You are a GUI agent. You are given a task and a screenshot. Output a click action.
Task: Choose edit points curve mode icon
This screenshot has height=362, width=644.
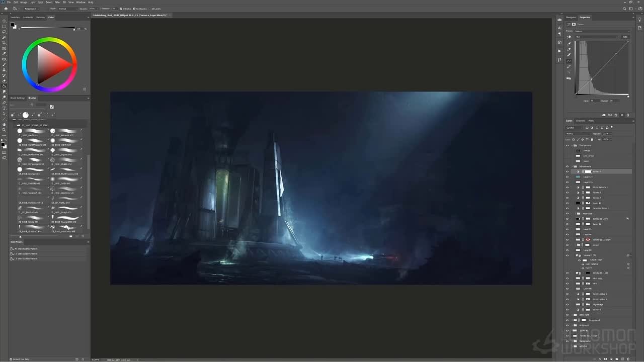click(x=569, y=61)
